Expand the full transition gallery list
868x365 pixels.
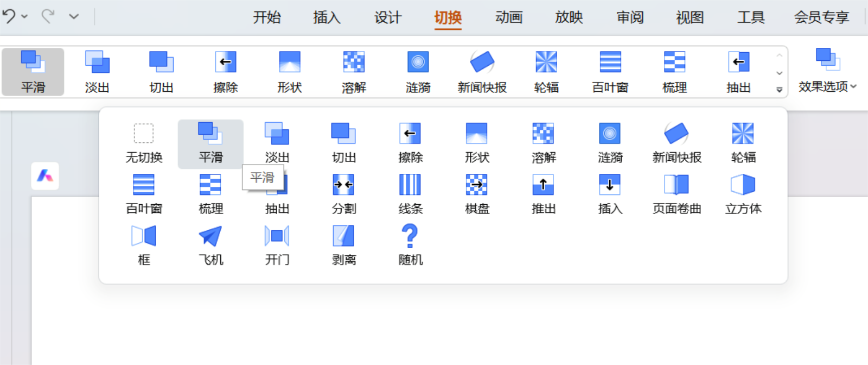point(779,90)
